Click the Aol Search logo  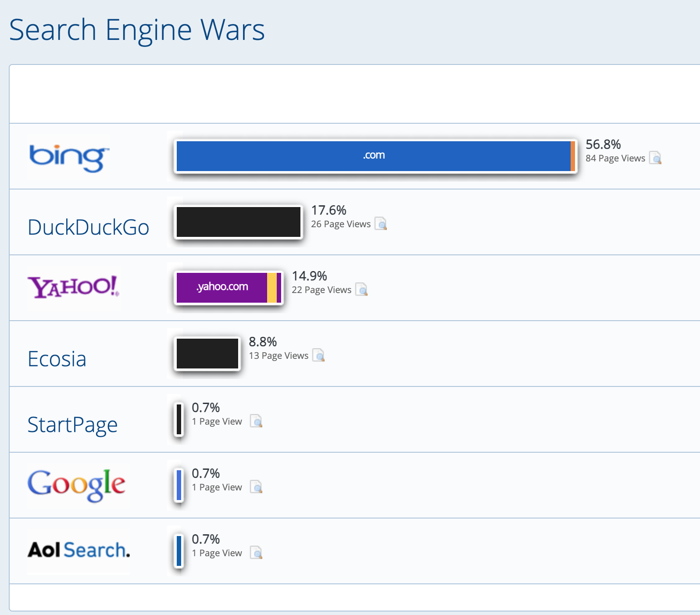coord(79,551)
